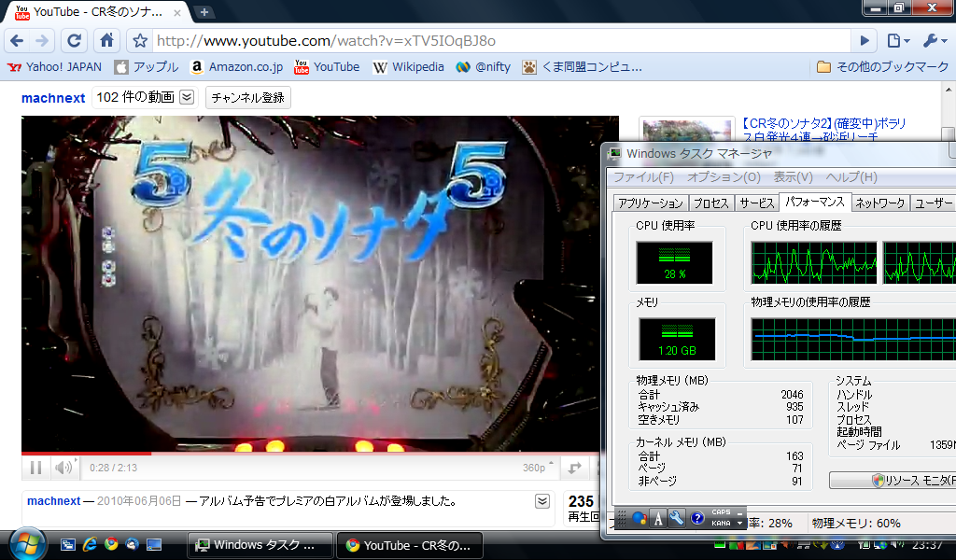Click the チャンネル登録 button
956x560 pixels.
pos(247,97)
